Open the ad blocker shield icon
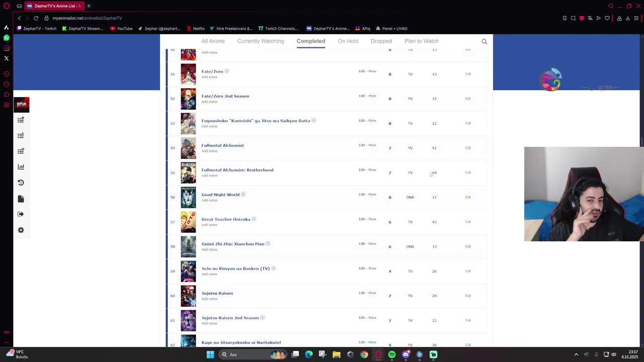644x362 pixels. [582, 18]
